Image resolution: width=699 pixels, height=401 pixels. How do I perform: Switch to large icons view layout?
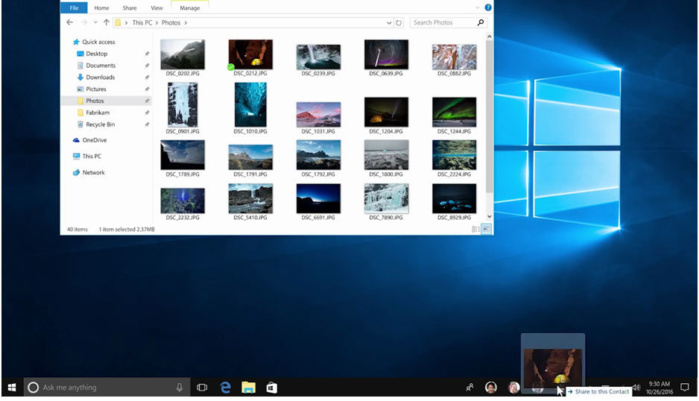(486, 229)
